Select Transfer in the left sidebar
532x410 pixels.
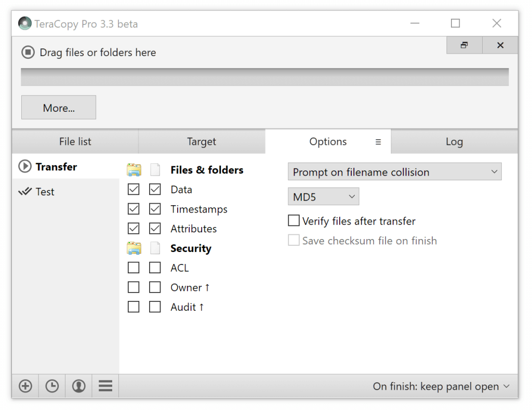57,166
